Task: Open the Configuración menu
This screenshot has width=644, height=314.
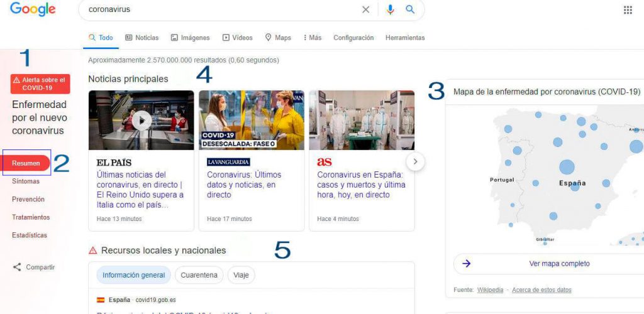Action: 353,38
